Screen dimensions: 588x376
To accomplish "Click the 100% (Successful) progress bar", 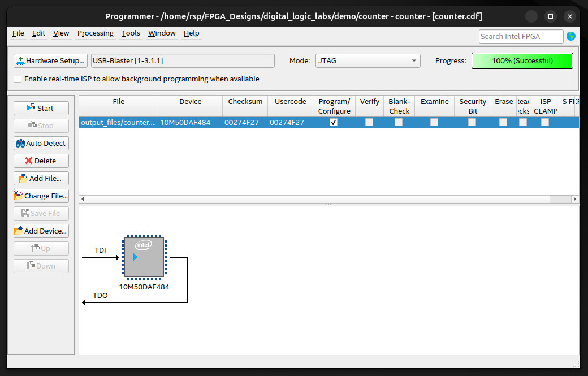I will (522, 60).
